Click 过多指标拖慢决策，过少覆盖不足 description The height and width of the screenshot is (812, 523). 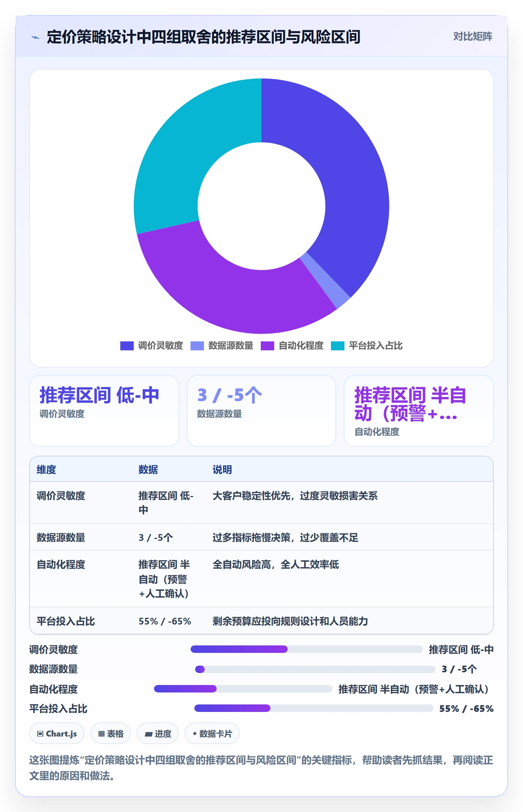(285, 537)
